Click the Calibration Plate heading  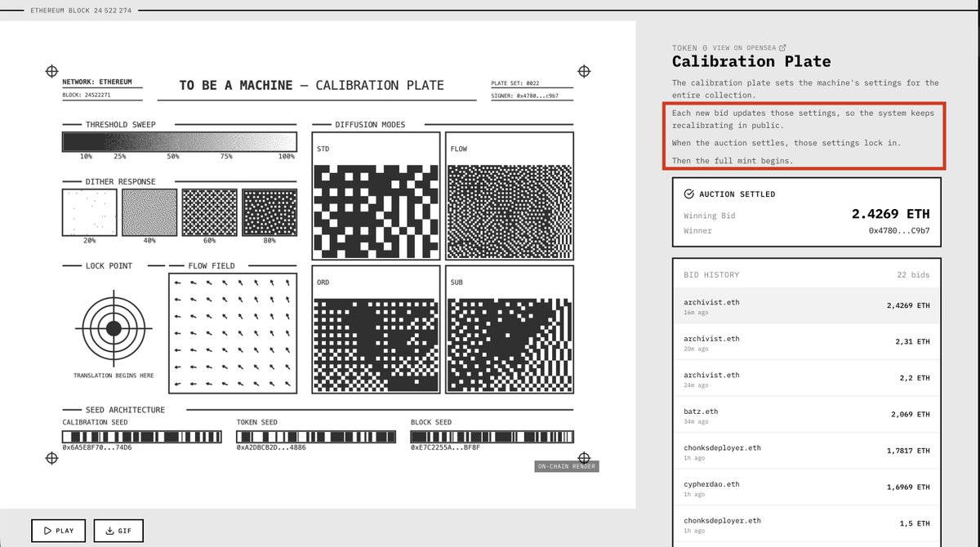pyautogui.click(x=751, y=61)
